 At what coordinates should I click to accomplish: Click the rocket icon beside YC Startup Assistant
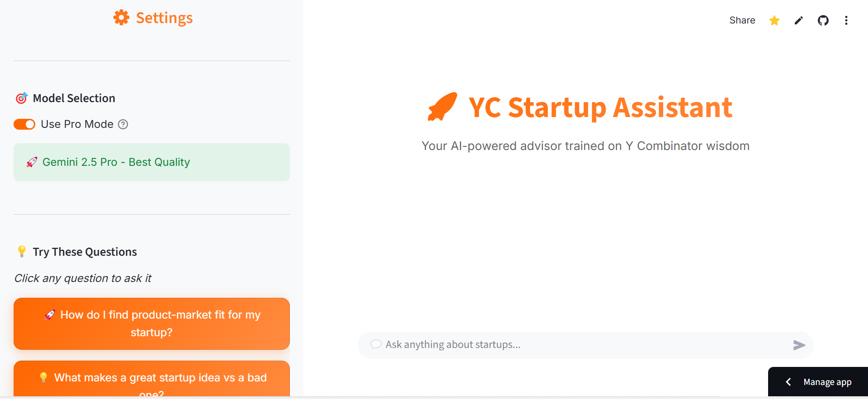coord(443,107)
